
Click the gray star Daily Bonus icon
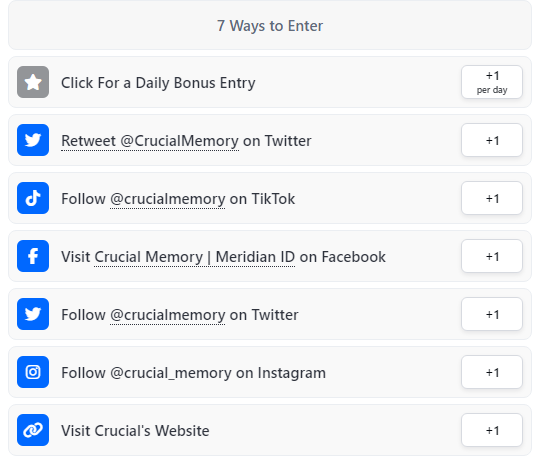(x=33, y=82)
